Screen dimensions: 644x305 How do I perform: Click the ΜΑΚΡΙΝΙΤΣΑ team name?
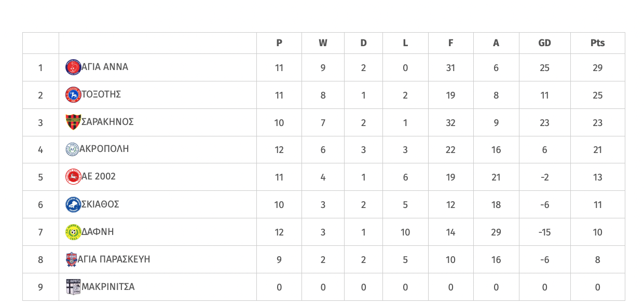pos(108,287)
